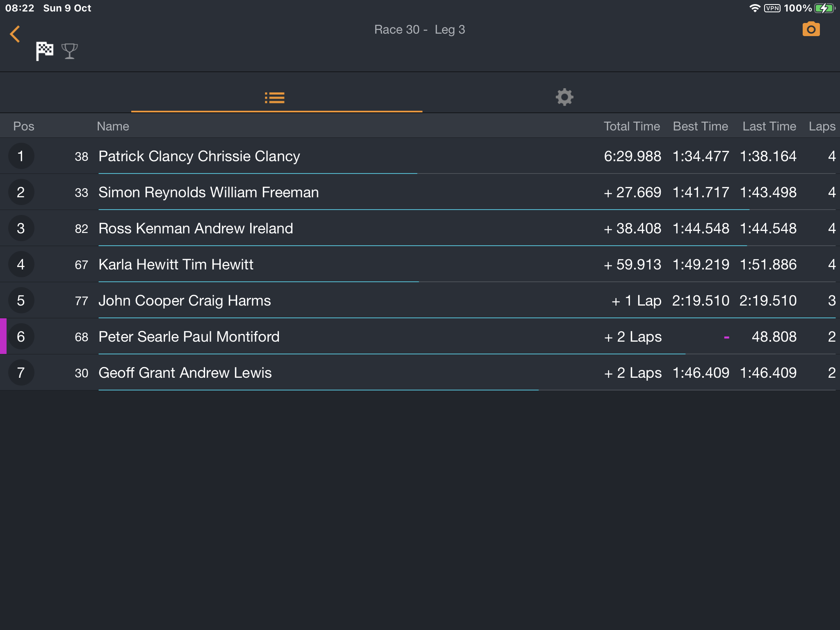Open Geoff Grant Andrew Lewis entry
Screen dimensions: 840x630
[420, 372]
